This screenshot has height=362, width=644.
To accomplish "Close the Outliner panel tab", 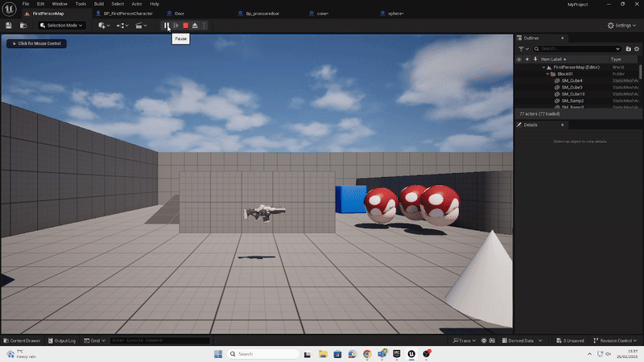I will click(562, 38).
